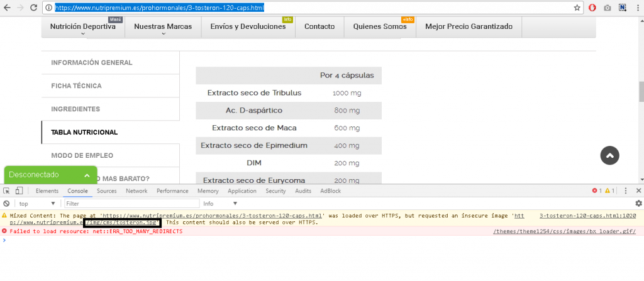The width and height of the screenshot is (644, 281).
Task: Activate the DevTools inspect element picker
Action: 6,190
